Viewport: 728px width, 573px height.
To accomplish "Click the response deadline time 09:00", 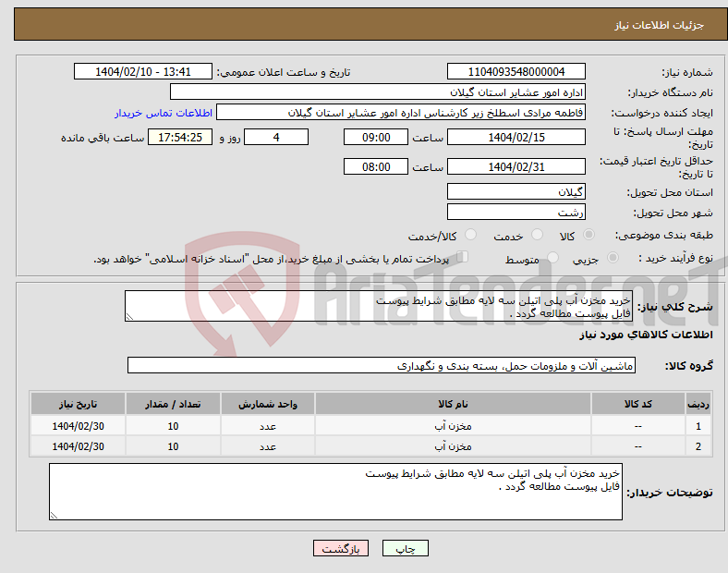I will [376, 137].
